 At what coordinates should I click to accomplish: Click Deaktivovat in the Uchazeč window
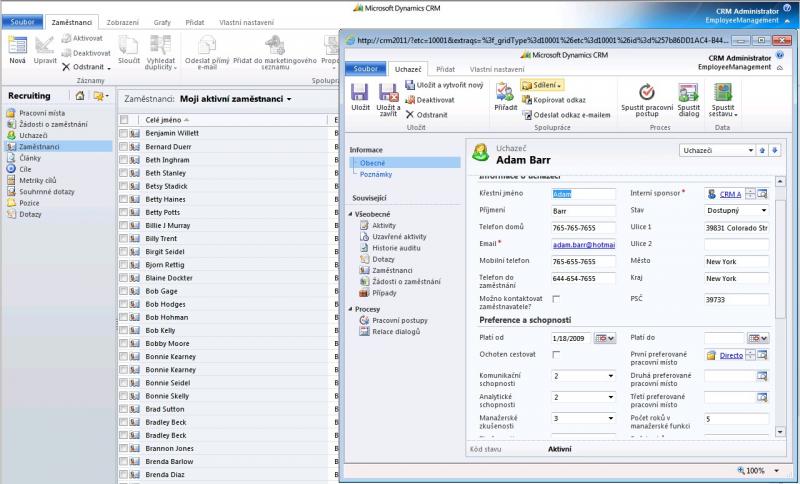(x=430, y=100)
